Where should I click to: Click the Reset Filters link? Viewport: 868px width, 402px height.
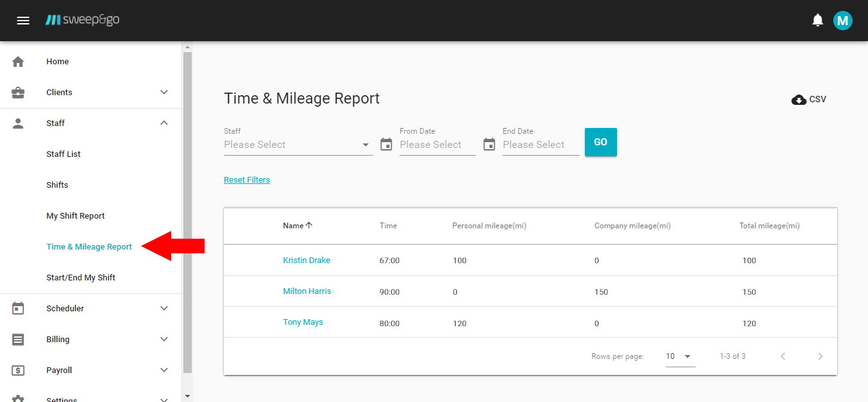(246, 179)
